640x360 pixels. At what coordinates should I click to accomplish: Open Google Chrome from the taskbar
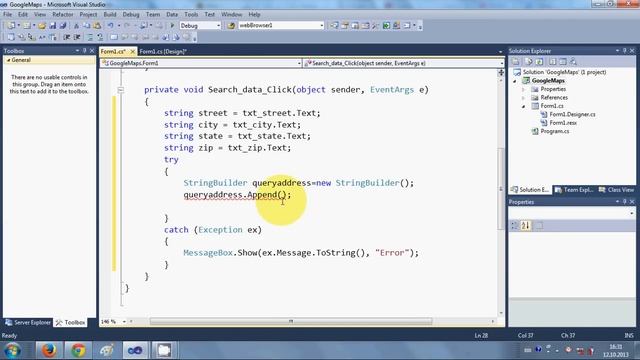tap(78, 350)
